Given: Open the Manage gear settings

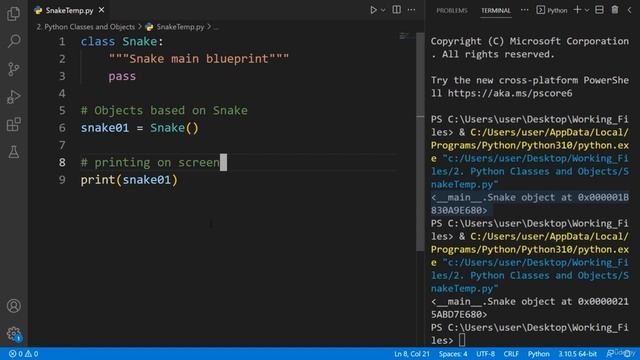Looking at the screenshot, I should point(13,333).
